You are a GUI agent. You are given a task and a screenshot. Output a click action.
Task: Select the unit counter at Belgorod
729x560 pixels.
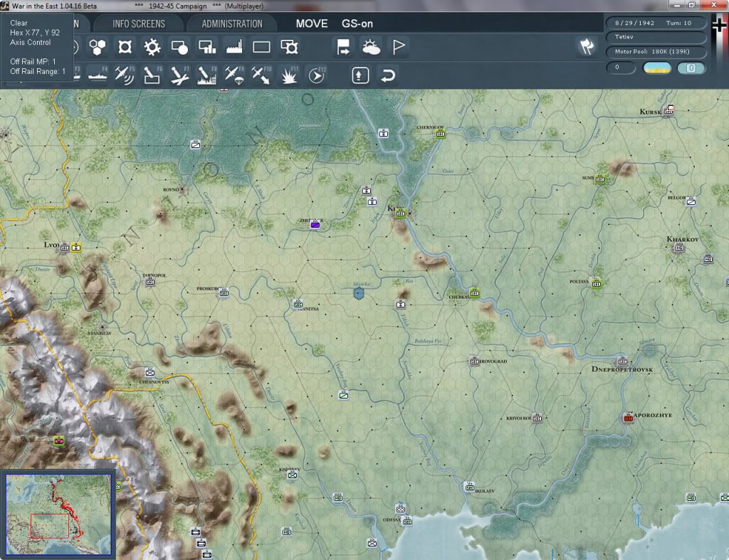click(x=691, y=201)
